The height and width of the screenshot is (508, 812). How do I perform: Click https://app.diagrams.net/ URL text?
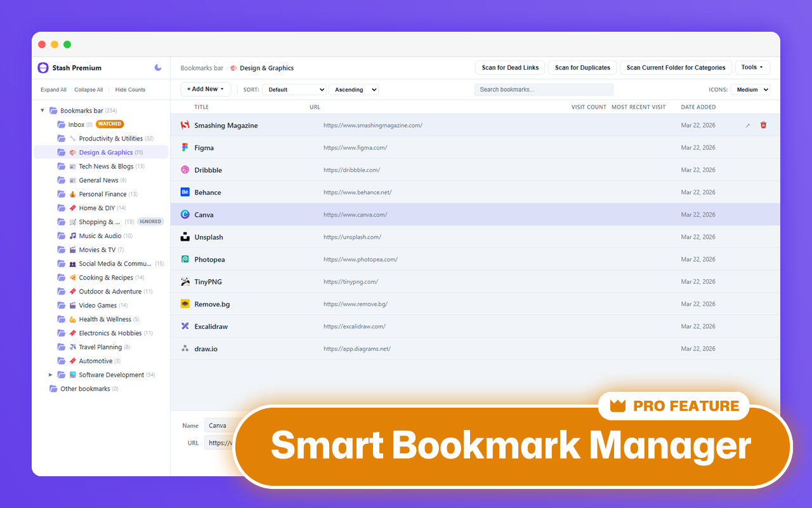[x=357, y=349]
